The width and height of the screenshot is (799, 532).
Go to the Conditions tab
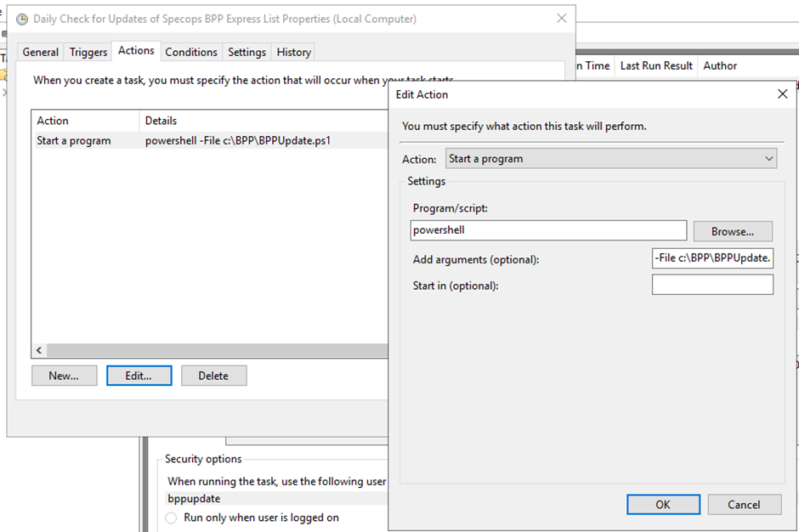[x=191, y=52]
